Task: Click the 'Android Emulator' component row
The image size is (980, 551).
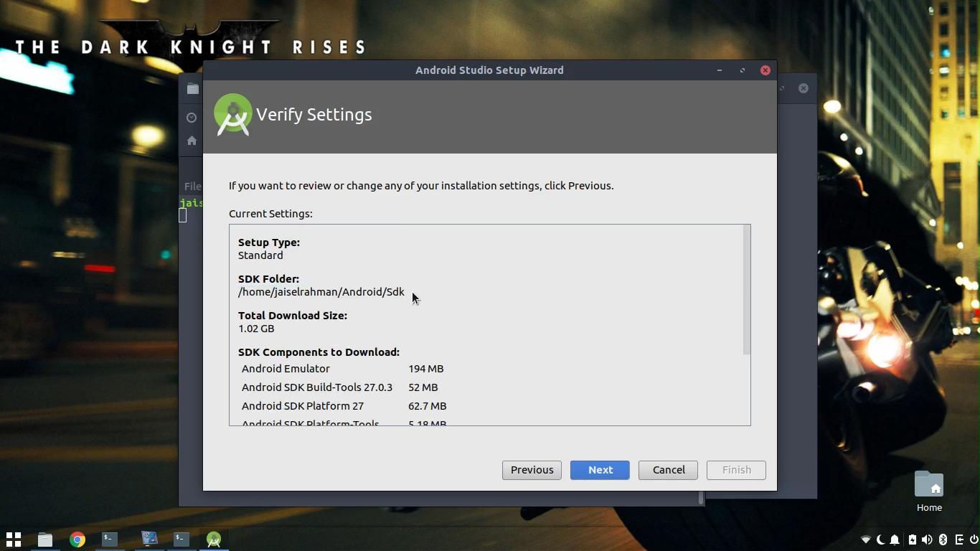Action: pyautogui.click(x=286, y=369)
